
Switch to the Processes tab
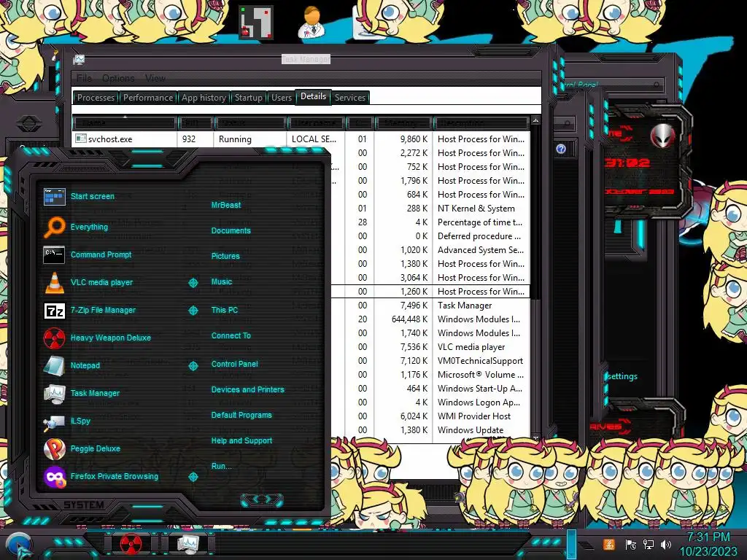[x=96, y=98]
